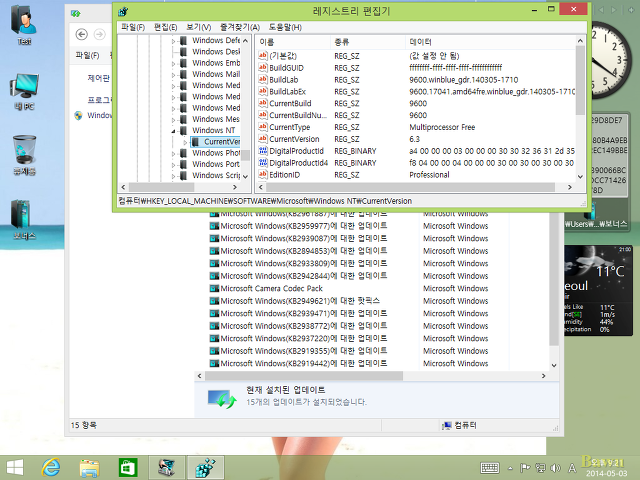Click the KB2949621 hotfix entry icon

214,301
